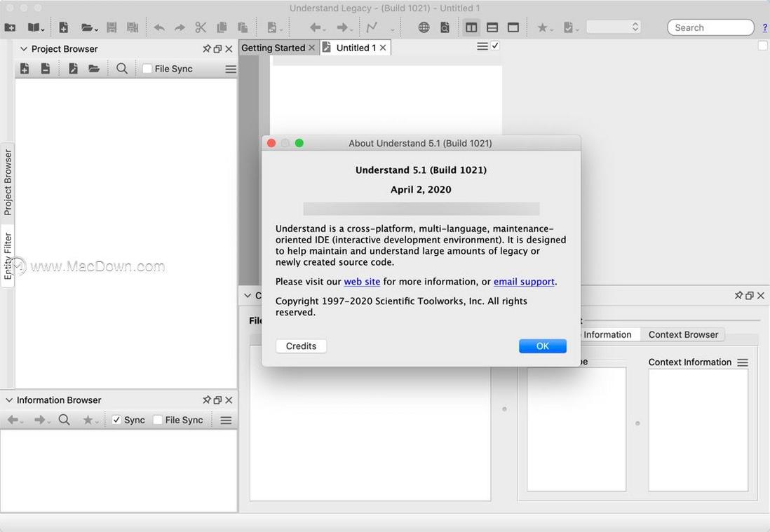
Task: Click the blue question mark help icon
Action: point(765,28)
